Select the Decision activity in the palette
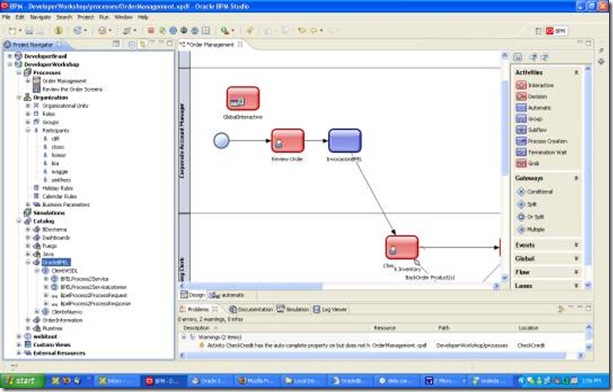This screenshot has height=392, width=613. pos(531,97)
